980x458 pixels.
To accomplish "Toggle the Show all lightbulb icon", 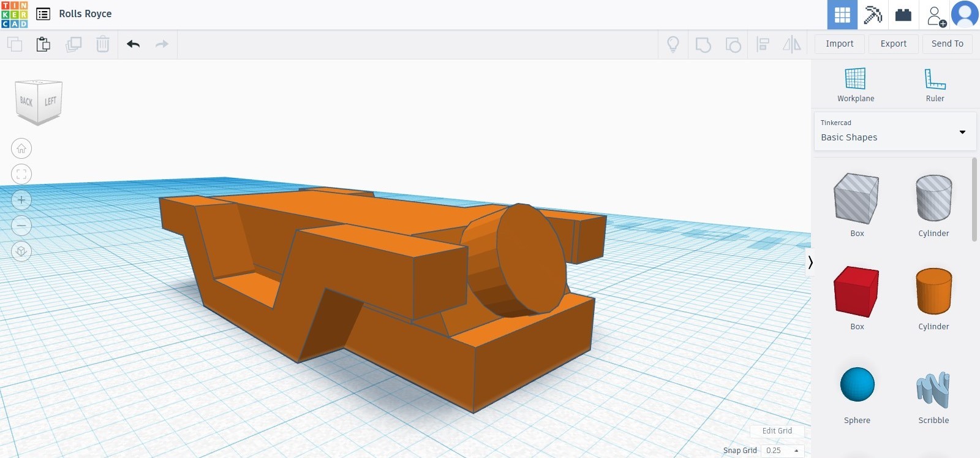I will (x=673, y=44).
